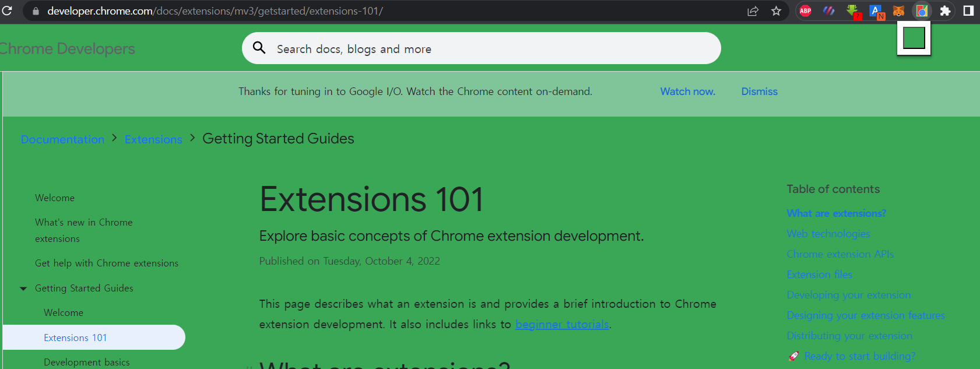Jump to Distributing your extension section
The height and width of the screenshot is (369, 980).
pyautogui.click(x=849, y=336)
